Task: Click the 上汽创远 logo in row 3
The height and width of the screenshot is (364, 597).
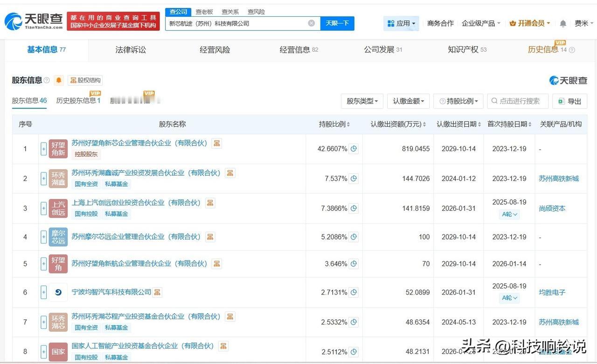Action: [58, 208]
